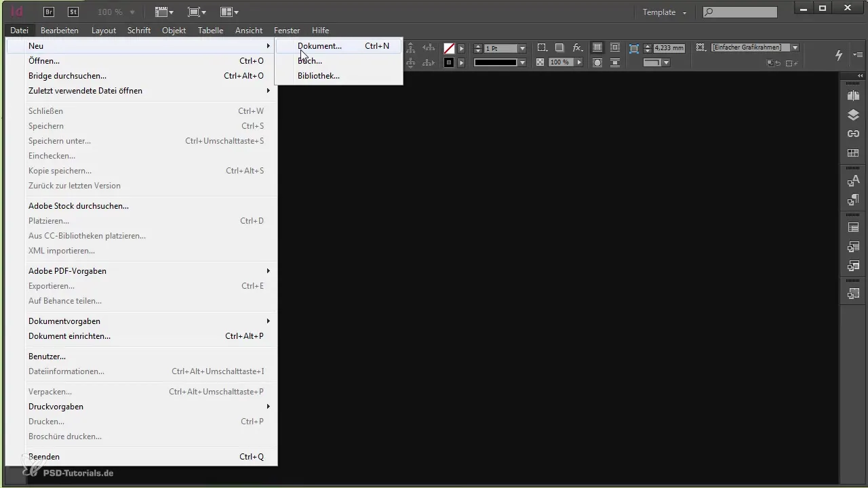Open the Einfacher Grafikrahmen style dropdown
This screenshot has height=488, width=868.
(795, 47)
